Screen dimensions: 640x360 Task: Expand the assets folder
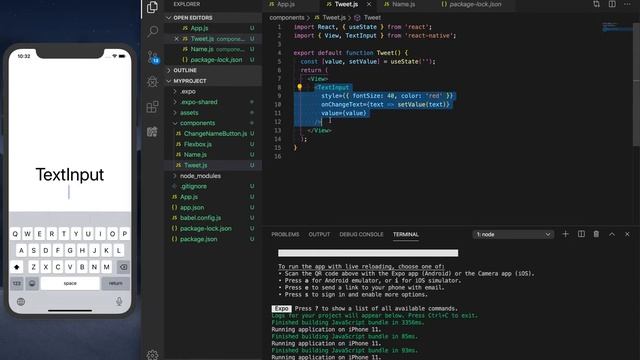tap(213, 113)
